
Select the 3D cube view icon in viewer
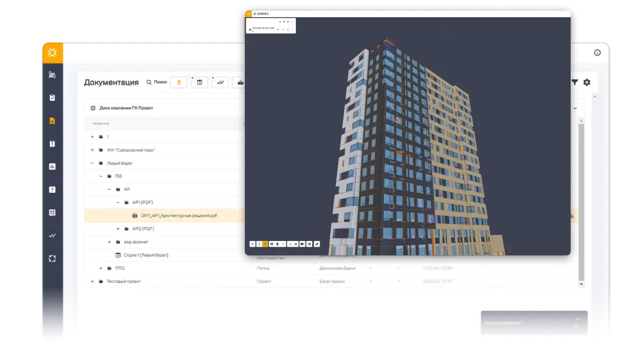[x=309, y=244]
